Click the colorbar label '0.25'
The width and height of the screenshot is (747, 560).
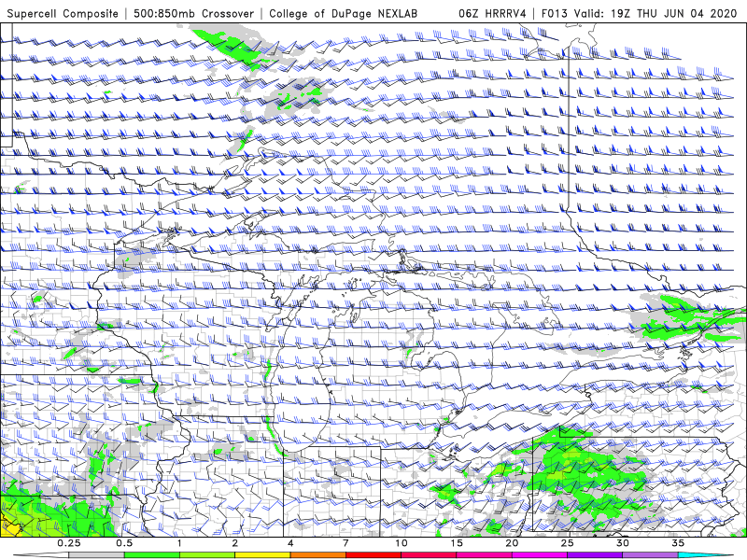click(x=69, y=543)
